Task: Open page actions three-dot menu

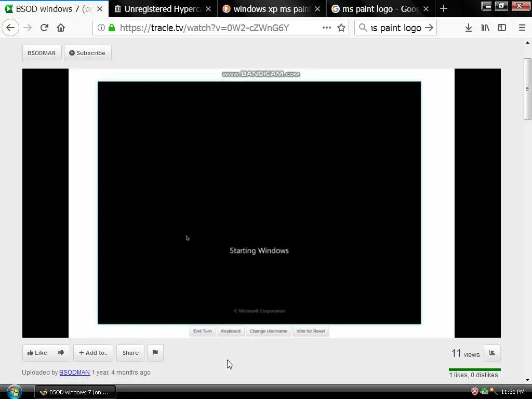Action: (327, 28)
